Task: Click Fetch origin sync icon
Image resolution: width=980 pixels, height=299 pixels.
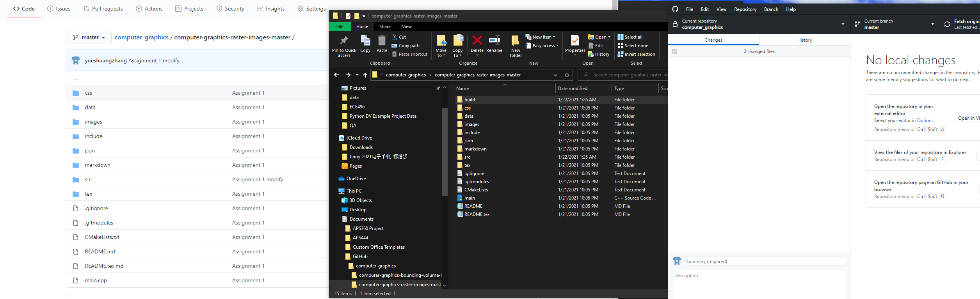Action: [947, 24]
